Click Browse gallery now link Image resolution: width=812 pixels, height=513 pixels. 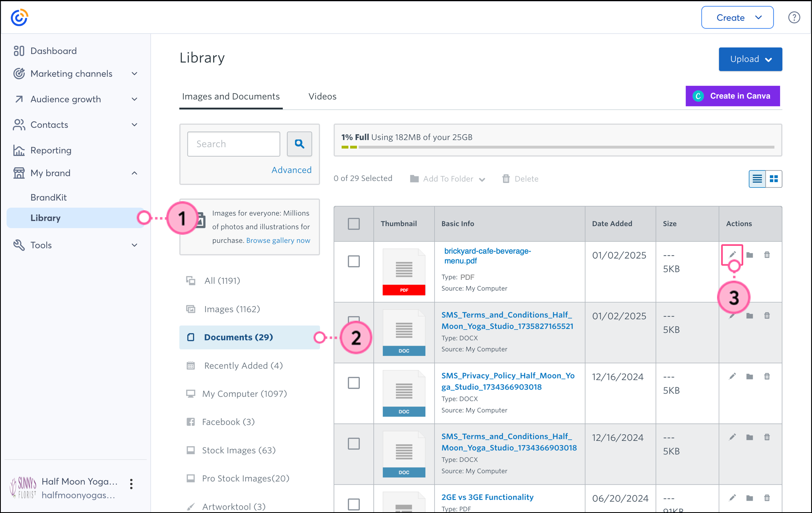(x=278, y=241)
